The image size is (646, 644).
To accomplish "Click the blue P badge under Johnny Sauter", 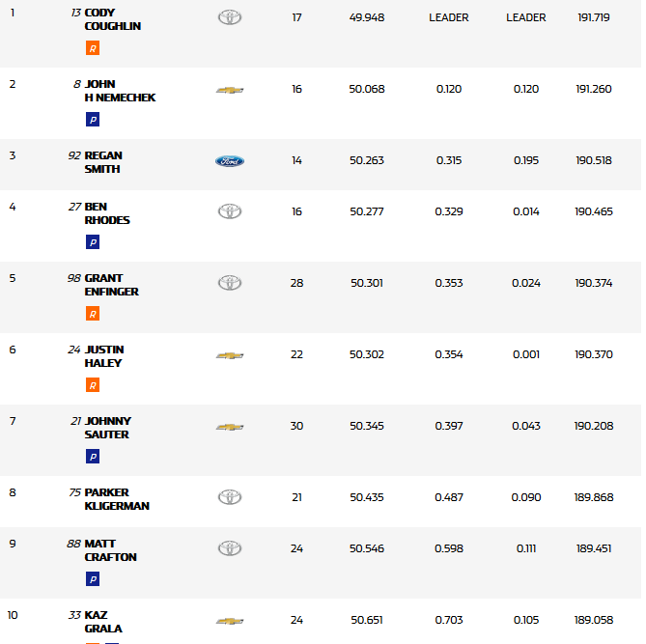I will click(x=93, y=457).
